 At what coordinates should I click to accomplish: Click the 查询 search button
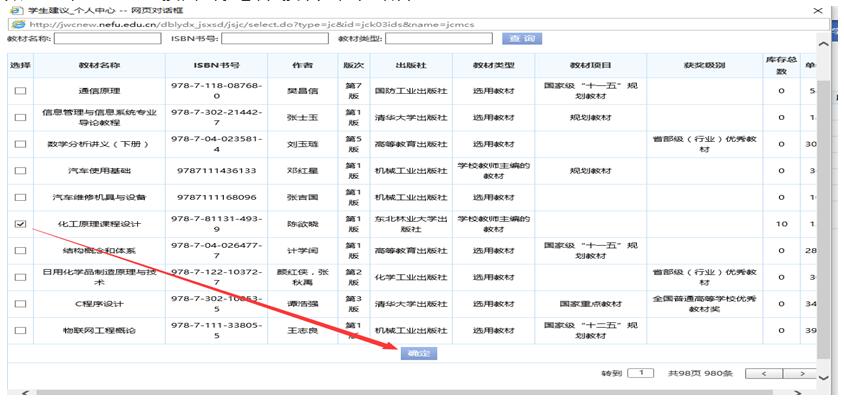(x=520, y=39)
